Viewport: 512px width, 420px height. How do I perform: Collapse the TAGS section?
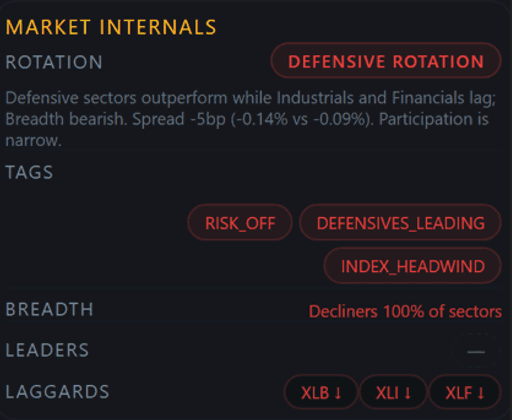[x=29, y=172]
